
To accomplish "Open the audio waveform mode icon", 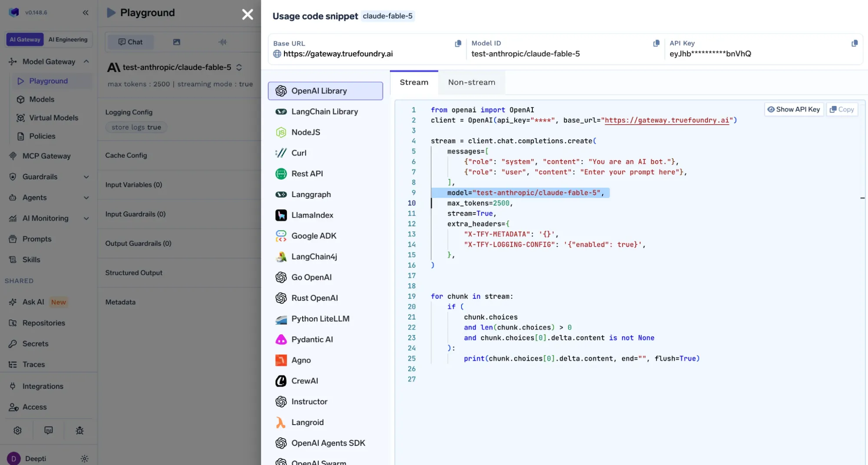I will [222, 42].
